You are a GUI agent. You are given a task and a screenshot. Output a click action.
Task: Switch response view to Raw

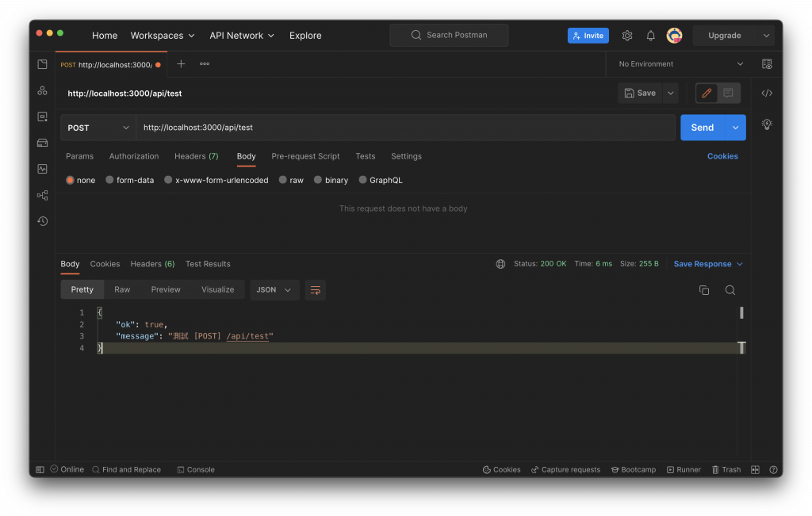coord(122,290)
